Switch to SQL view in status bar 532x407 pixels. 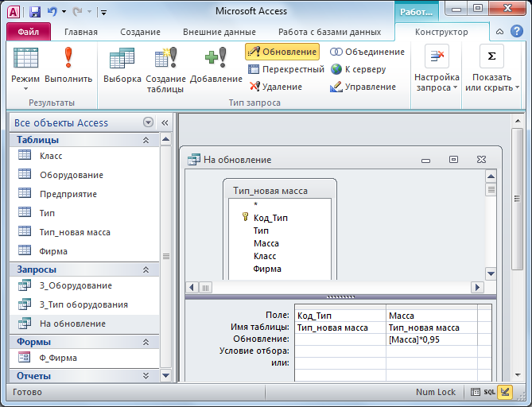pos(489,392)
